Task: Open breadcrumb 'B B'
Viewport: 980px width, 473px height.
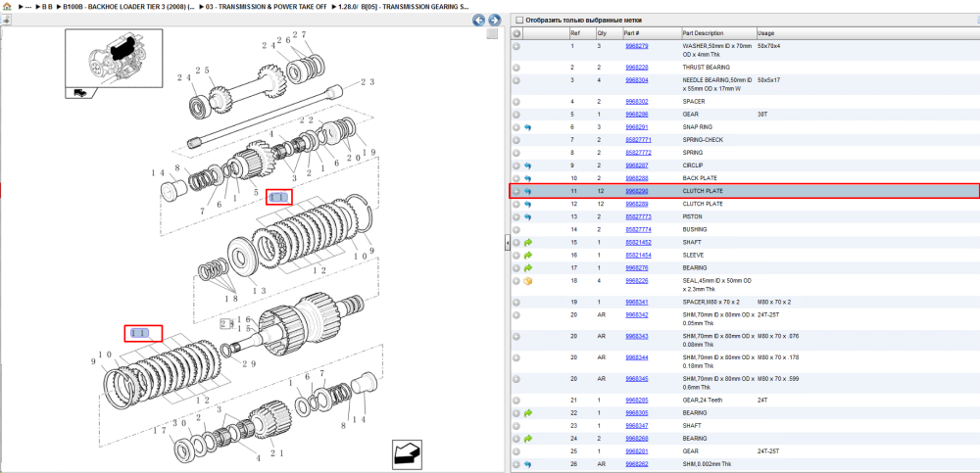Action: (47, 6)
